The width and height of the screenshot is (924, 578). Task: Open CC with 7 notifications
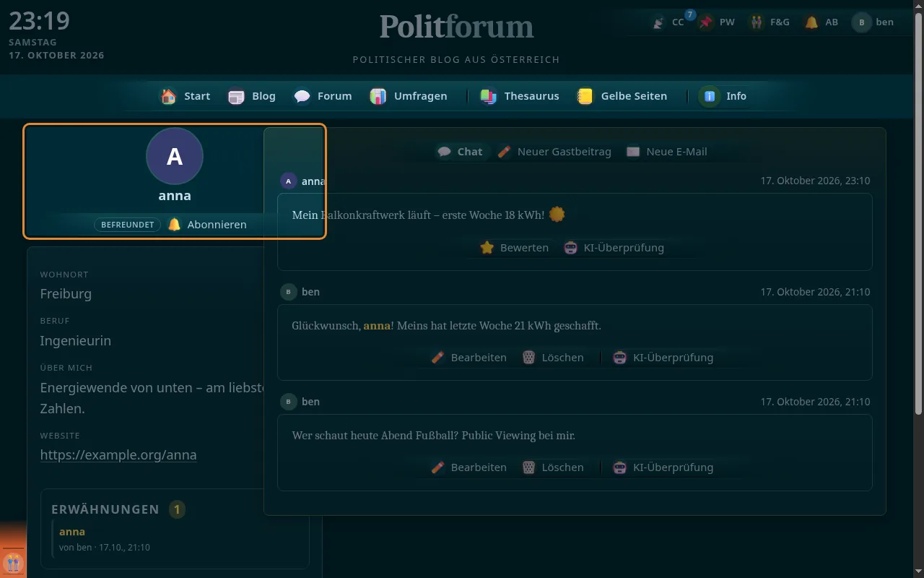tap(670, 22)
